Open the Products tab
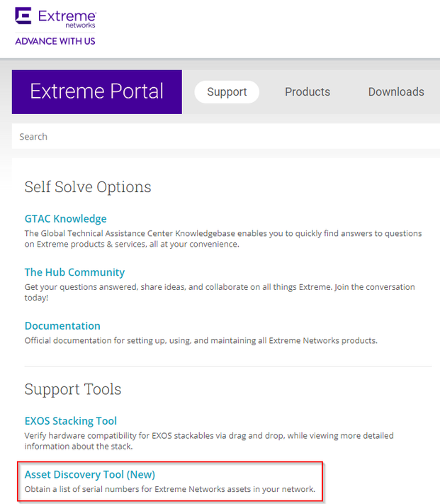This screenshot has width=440, height=504. 308,92
